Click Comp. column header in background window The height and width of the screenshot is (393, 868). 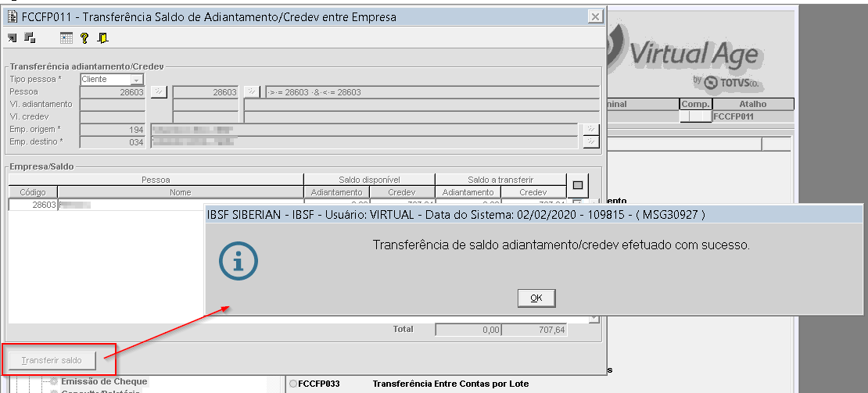(x=695, y=104)
